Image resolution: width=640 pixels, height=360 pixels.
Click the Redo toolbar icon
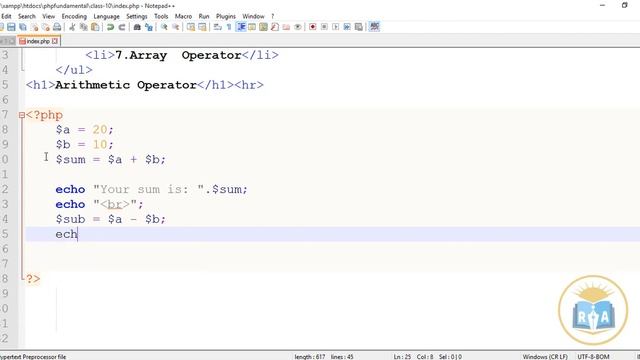122,27
